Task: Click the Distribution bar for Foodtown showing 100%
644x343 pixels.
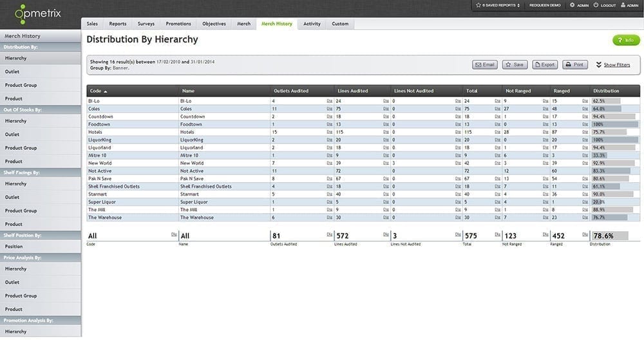Action: click(615, 124)
